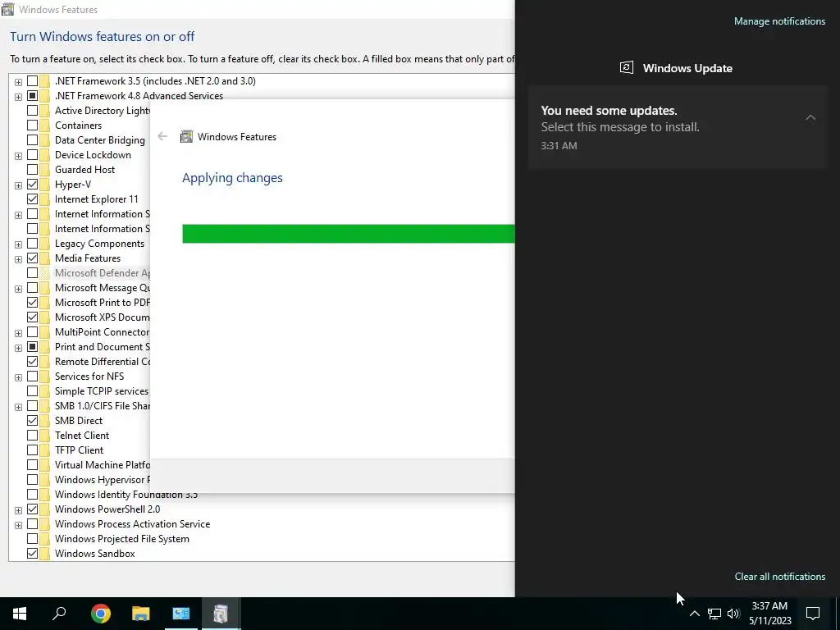This screenshot has height=630, width=840.
Task: Collapse the Windows Update notification chevron
Action: (810, 117)
